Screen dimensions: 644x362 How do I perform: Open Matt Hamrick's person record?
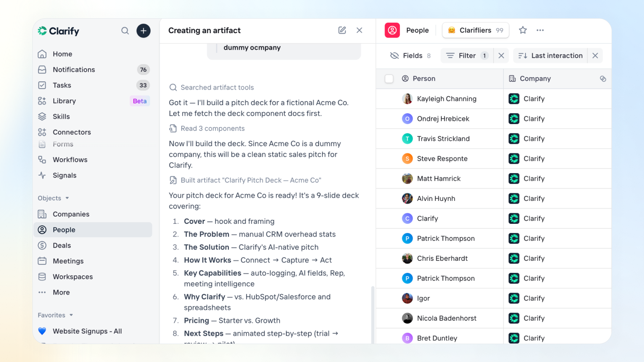tap(439, 179)
